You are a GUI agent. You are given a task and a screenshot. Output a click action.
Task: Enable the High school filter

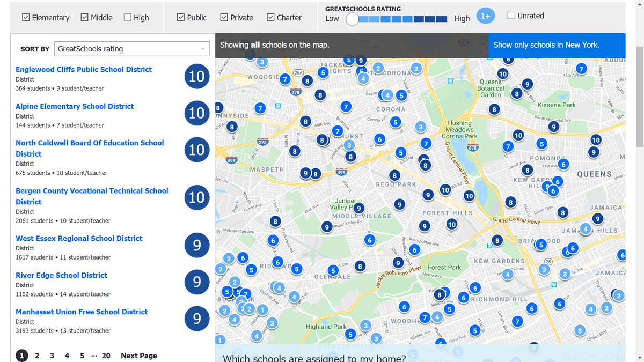click(127, 18)
